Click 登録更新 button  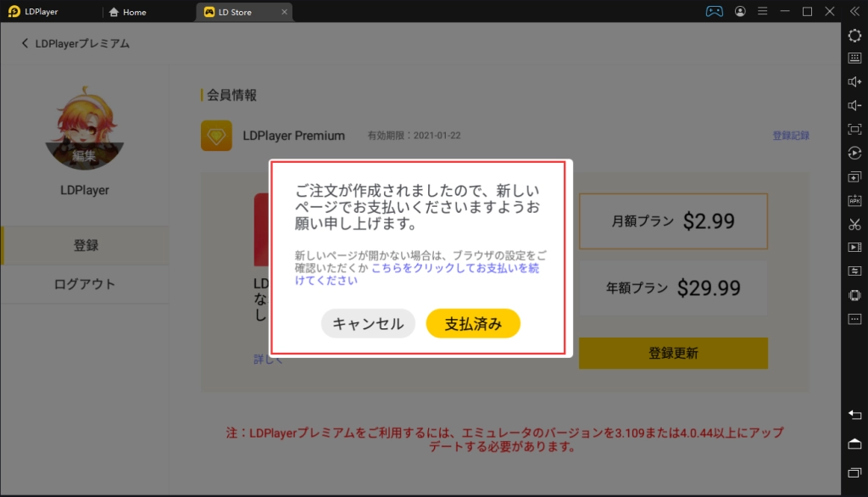tap(673, 353)
